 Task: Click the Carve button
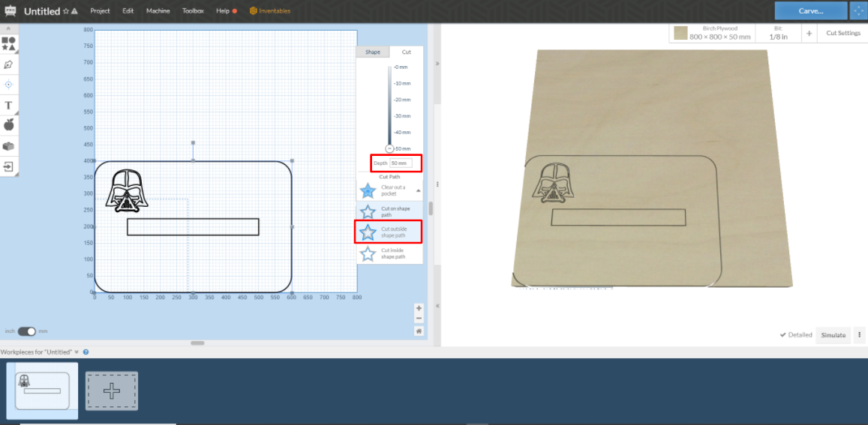coord(811,10)
